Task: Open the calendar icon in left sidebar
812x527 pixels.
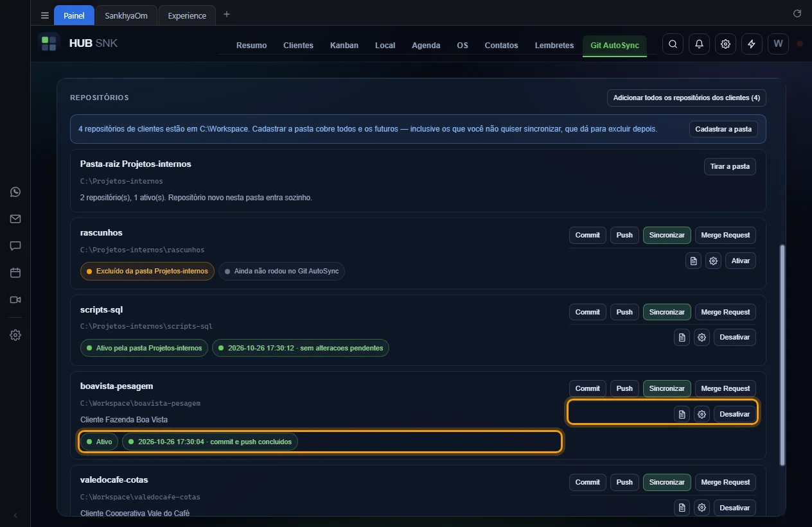Action: click(15, 273)
